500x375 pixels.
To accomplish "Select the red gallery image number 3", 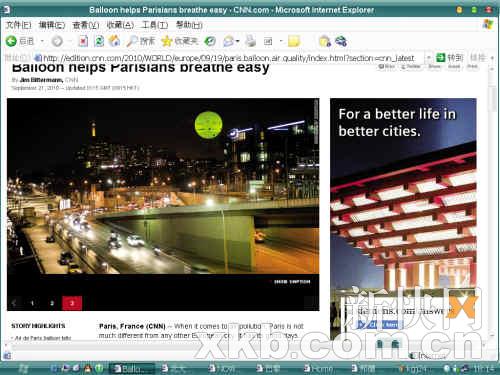I will pyautogui.click(x=72, y=303).
